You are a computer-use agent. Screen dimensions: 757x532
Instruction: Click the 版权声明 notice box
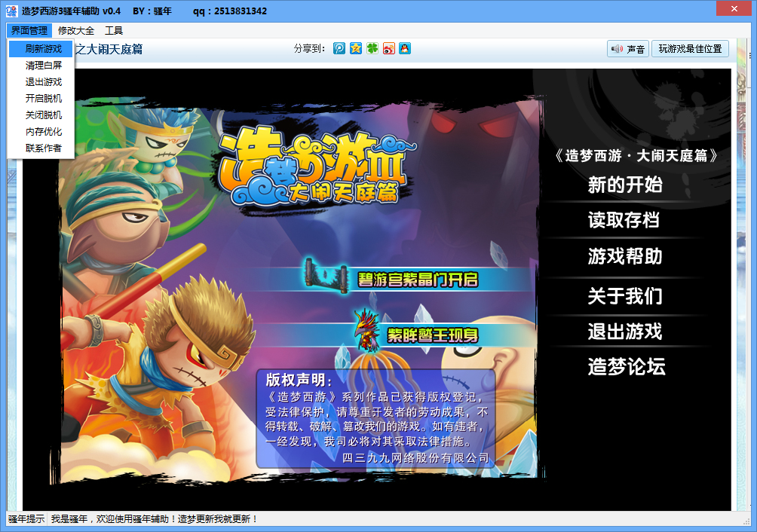click(376, 418)
